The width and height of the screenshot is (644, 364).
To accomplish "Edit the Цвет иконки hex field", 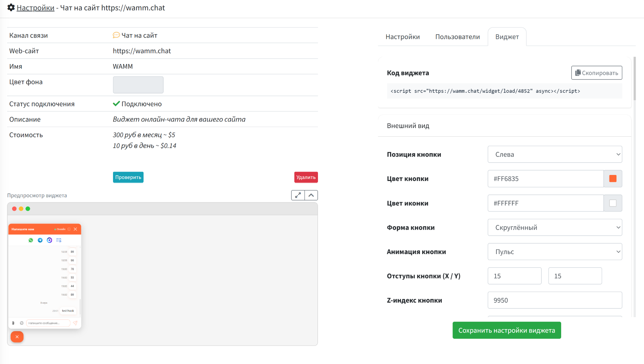I will 546,203.
